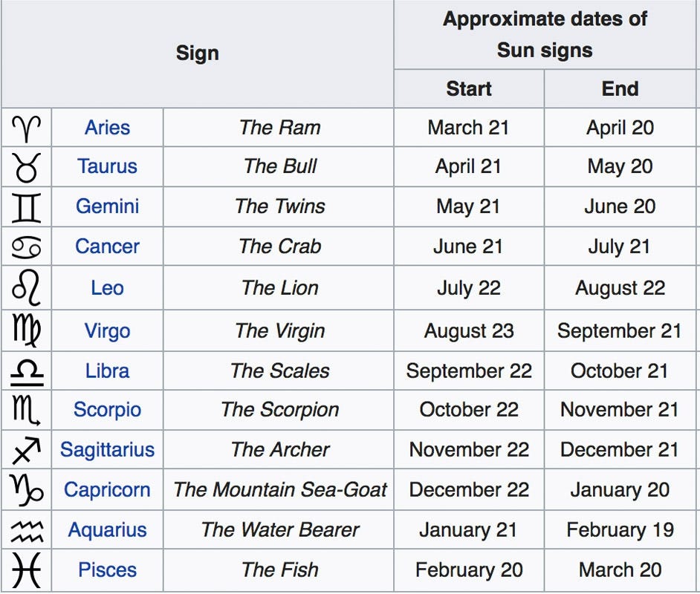
Task: Follow the Gemini link
Action: point(107,206)
